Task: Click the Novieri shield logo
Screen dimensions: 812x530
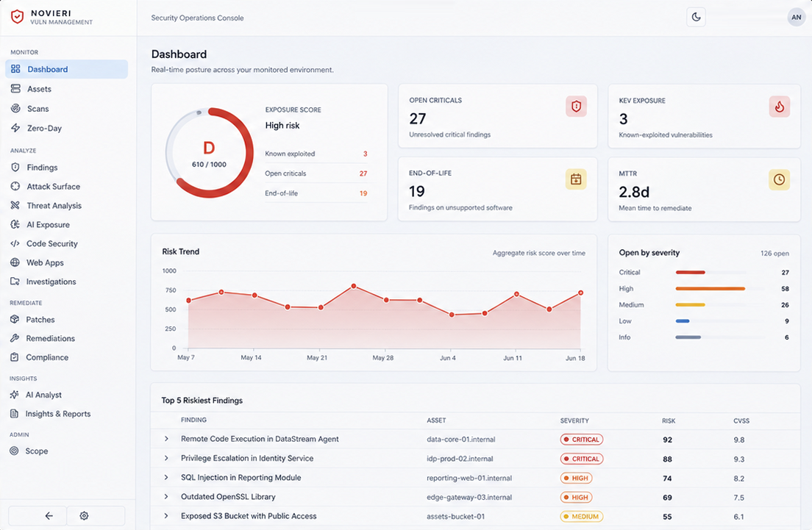Action: tap(17, 17)
